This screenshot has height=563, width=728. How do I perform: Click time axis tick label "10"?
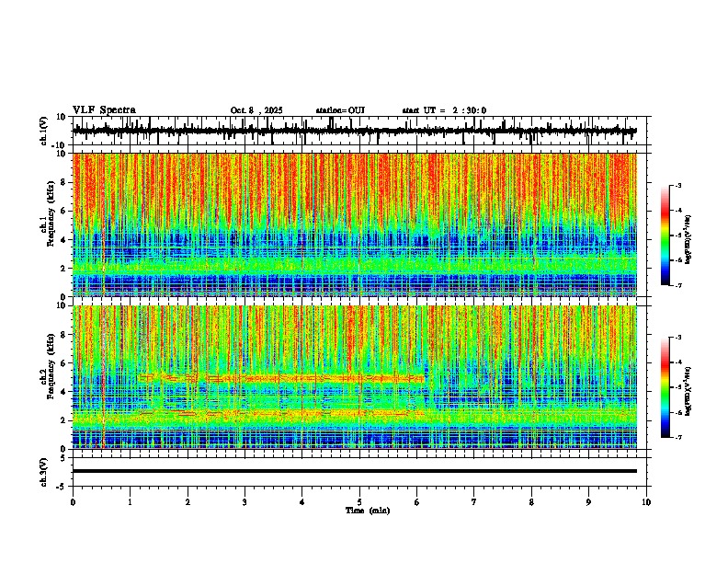[646, 502]
